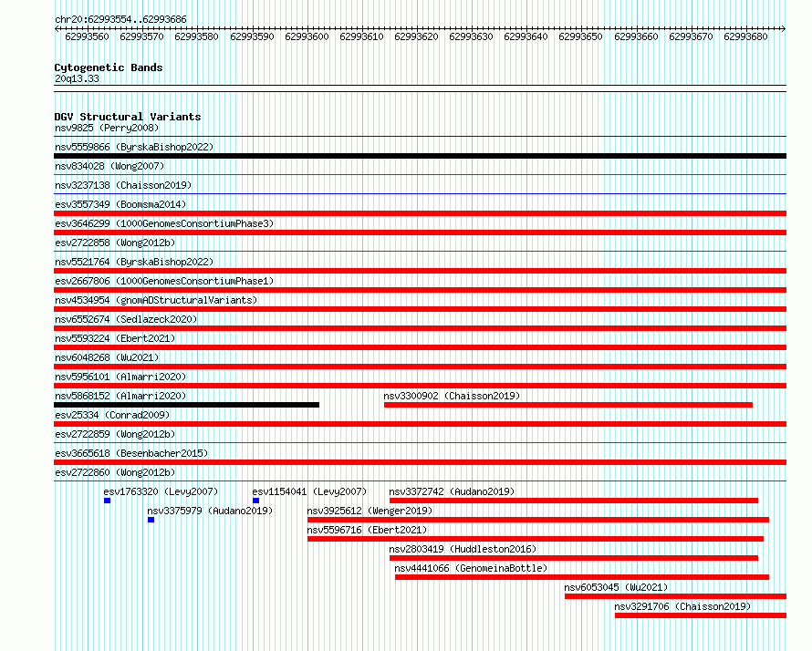This screenshot has height=651, width=812.
Task: Click the chr20:62993554..62993686 coordinates text
Action: click(x=120, y=19)
